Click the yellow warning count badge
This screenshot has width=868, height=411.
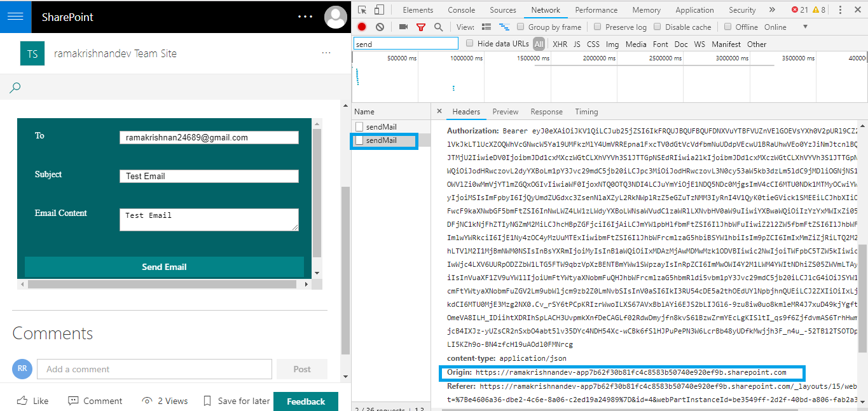818,10
